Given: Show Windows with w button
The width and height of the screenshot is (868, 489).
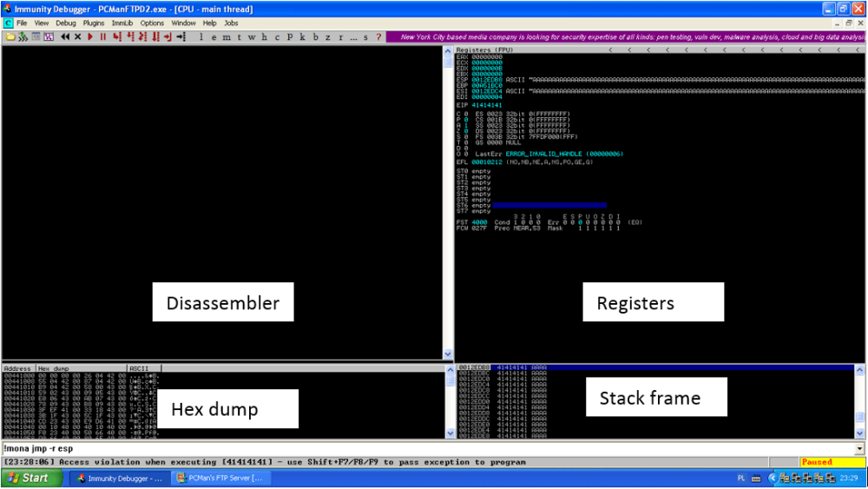Looking at the screenshot, I should coord(252,37).
